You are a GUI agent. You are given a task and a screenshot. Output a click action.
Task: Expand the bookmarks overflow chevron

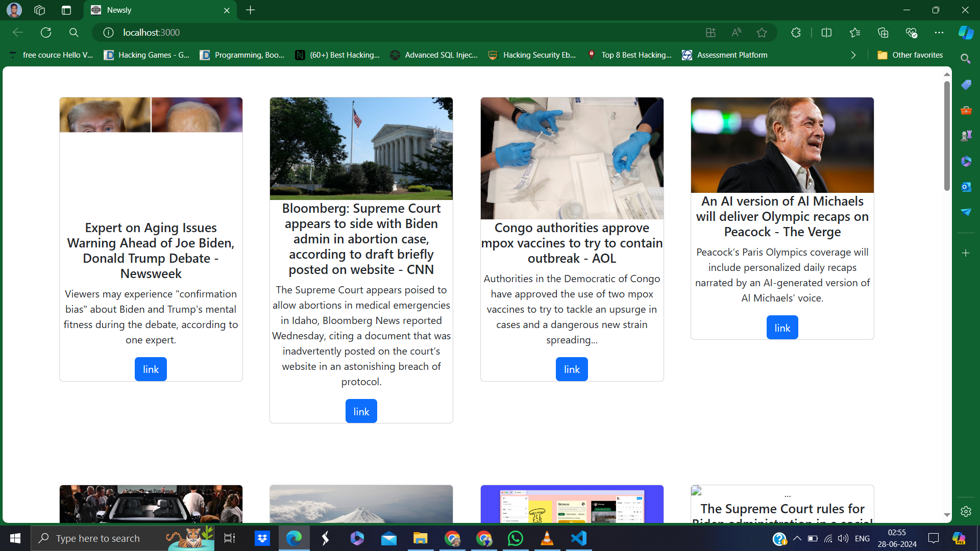tap(853, 55)
